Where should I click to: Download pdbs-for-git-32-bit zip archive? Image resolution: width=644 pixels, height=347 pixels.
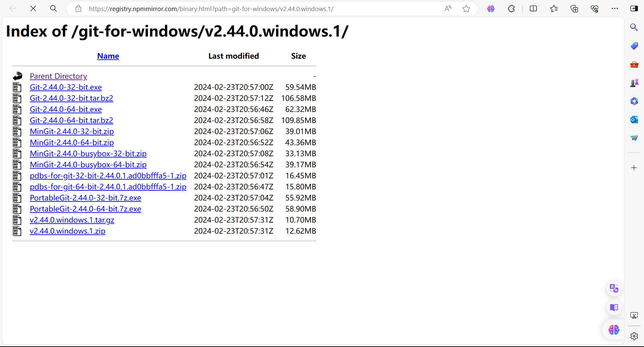tap(108, 176)
